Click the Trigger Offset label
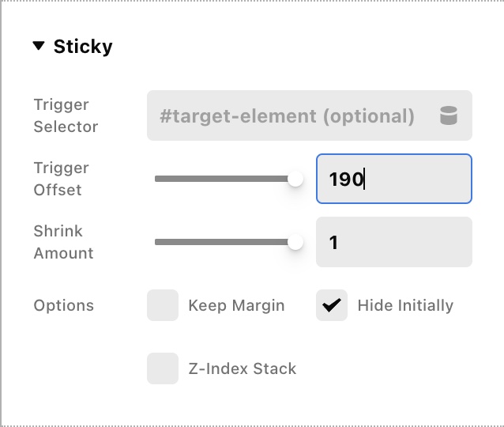The width and height of the screenshot is (504, 427). [62, 179]
